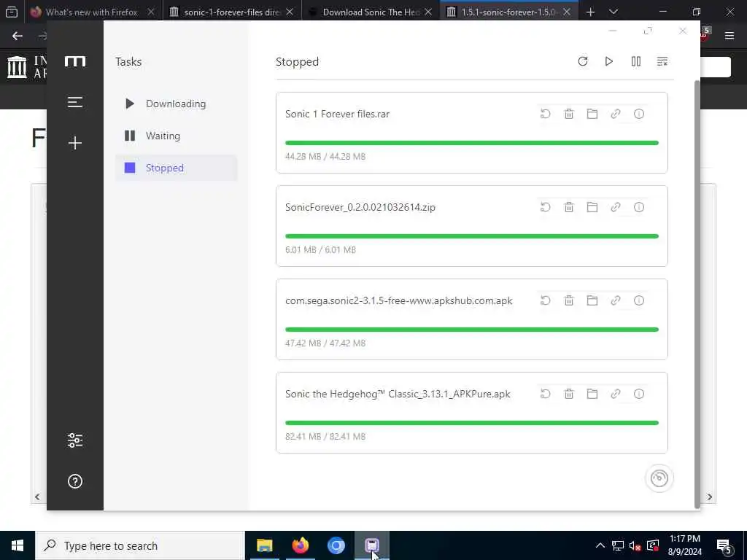747x560 pixels.
Task: Restart the Sonic the Hedgehog Classic apk task
Action: (x=546, y=394)
